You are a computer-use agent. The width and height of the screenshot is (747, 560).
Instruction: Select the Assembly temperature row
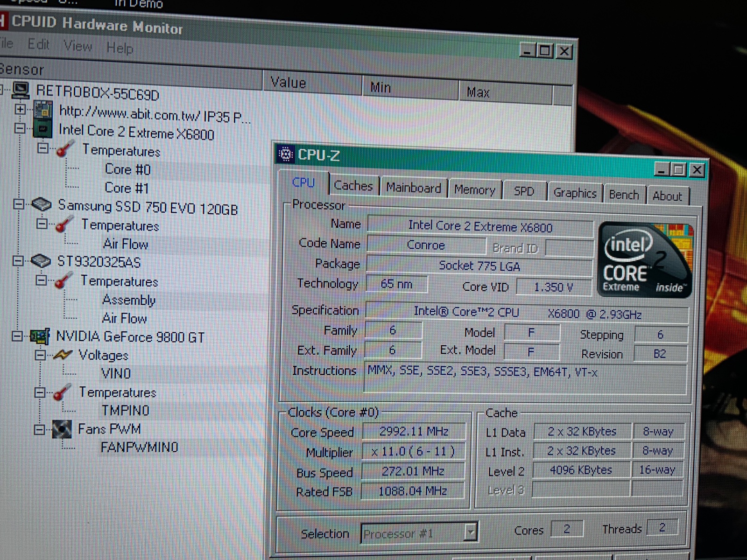click(x=129, y=300)
